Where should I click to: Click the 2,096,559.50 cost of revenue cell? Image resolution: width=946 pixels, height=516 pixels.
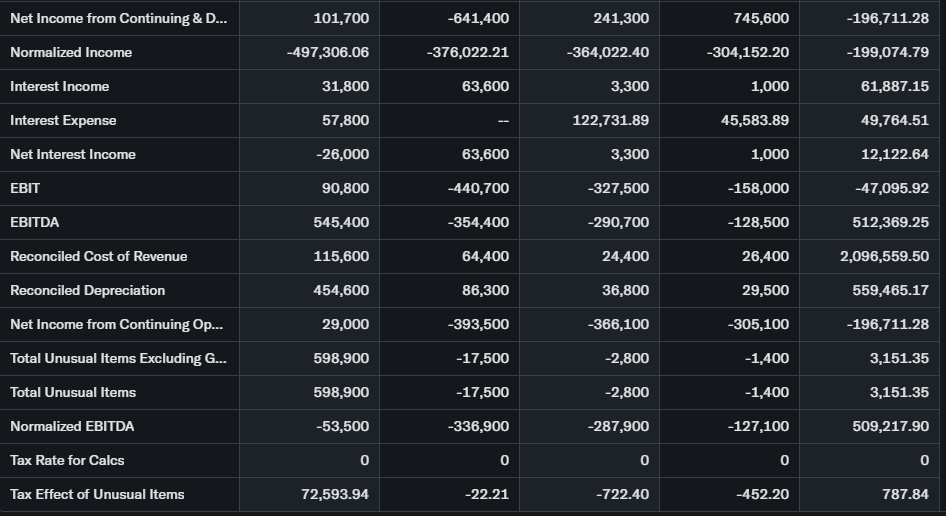[886, 256]
